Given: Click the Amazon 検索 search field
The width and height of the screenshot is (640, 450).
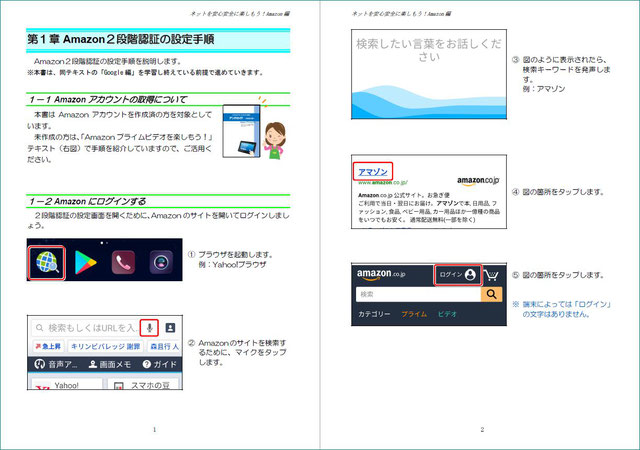Looking at the screenshot, I should 418,294.
